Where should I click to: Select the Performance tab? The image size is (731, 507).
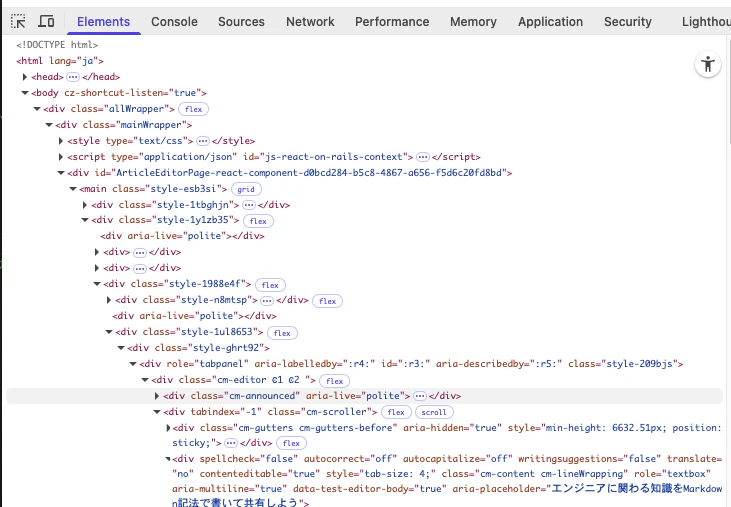(392, 22)
